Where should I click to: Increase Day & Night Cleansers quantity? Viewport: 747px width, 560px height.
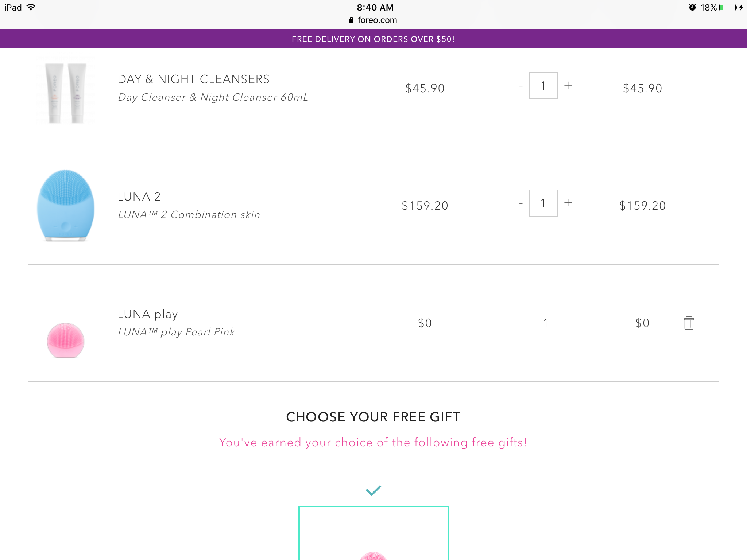click(568, 86)
